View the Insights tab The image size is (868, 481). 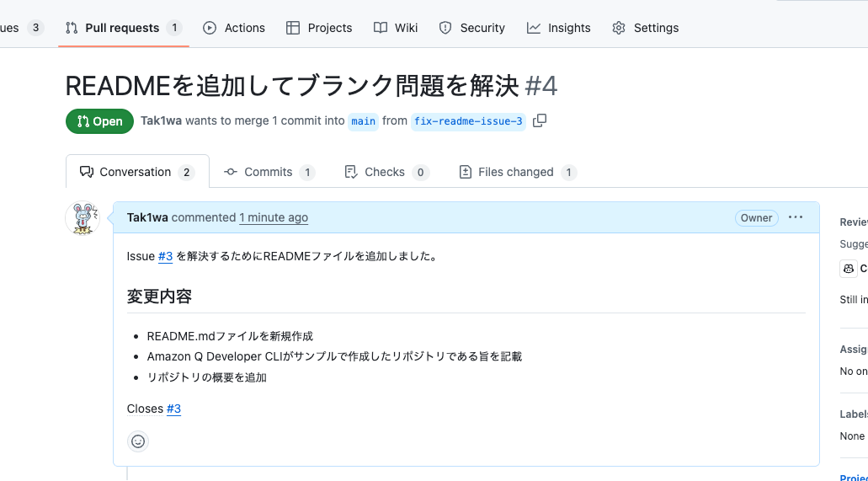point(559,28)
